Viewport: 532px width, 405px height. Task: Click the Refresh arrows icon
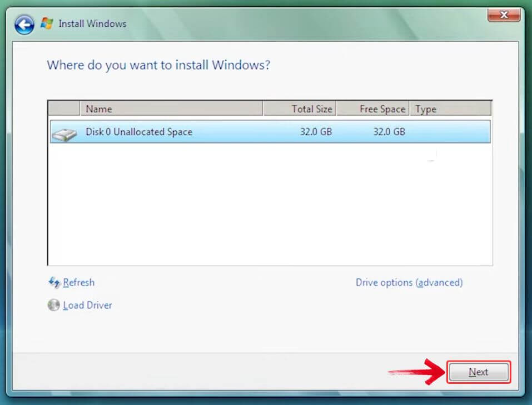[x=54, y=283]
